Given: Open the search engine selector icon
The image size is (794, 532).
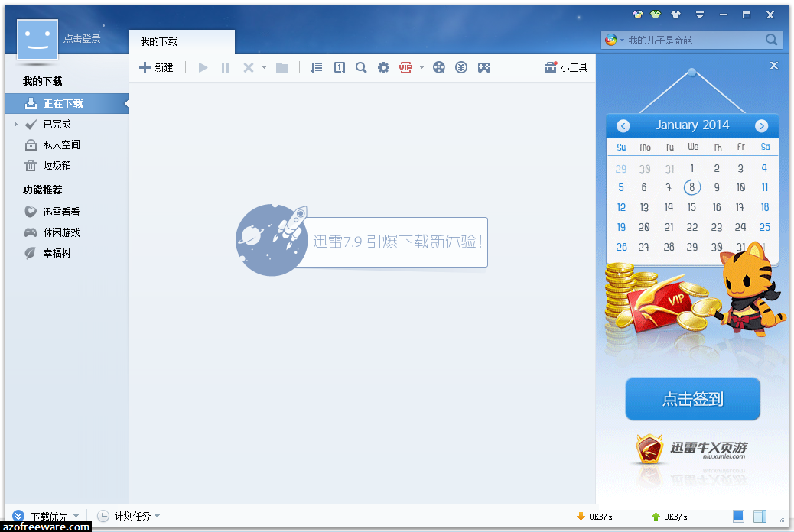Looking at the screenshot, I should point(613,40).
